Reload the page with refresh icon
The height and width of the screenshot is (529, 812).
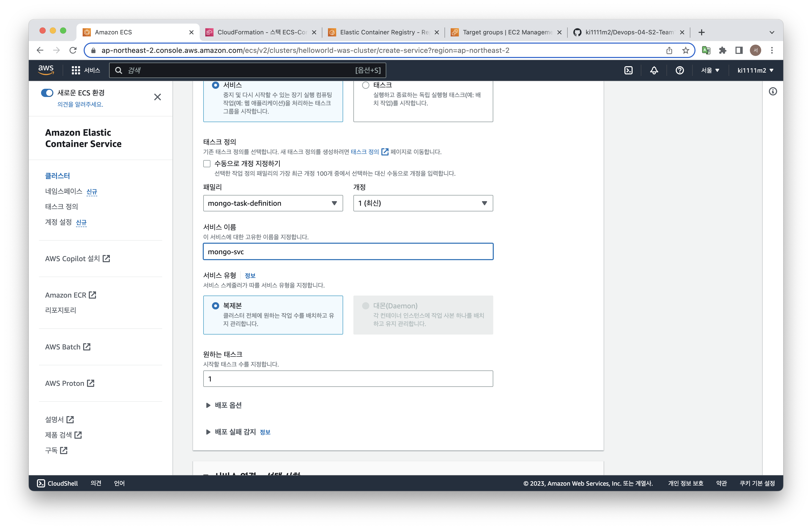tap(73, 51)
